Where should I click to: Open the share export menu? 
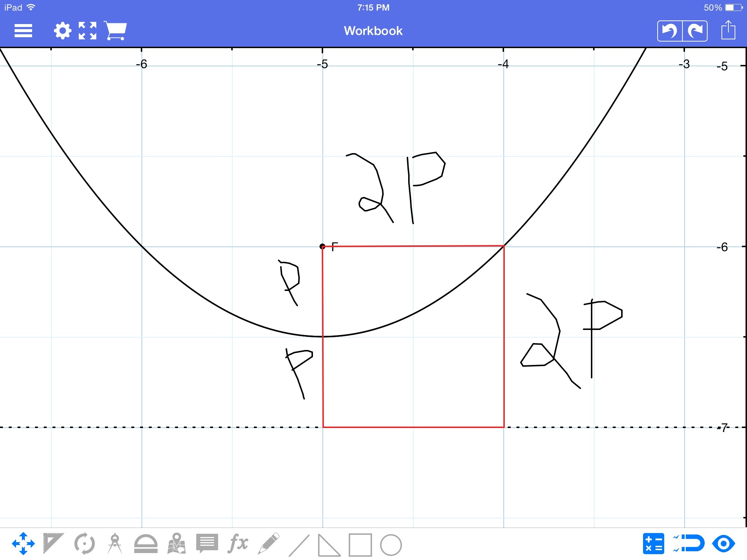pos(728,31)
